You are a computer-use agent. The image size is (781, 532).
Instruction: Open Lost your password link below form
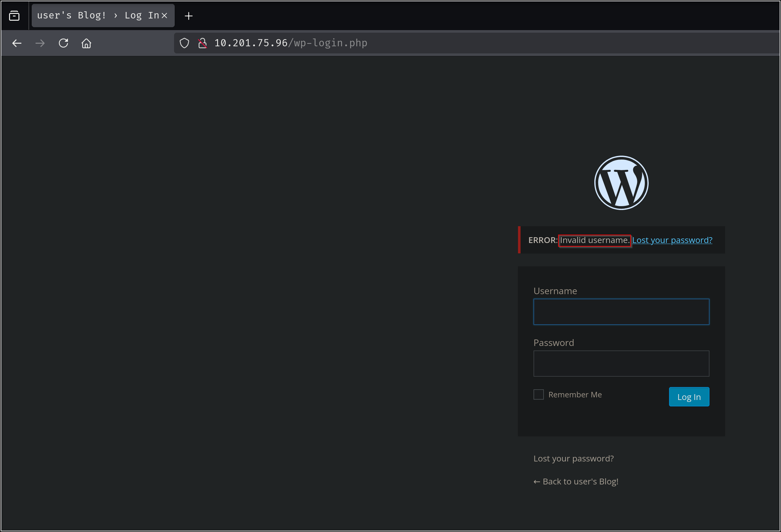click(x=573, y=459)
